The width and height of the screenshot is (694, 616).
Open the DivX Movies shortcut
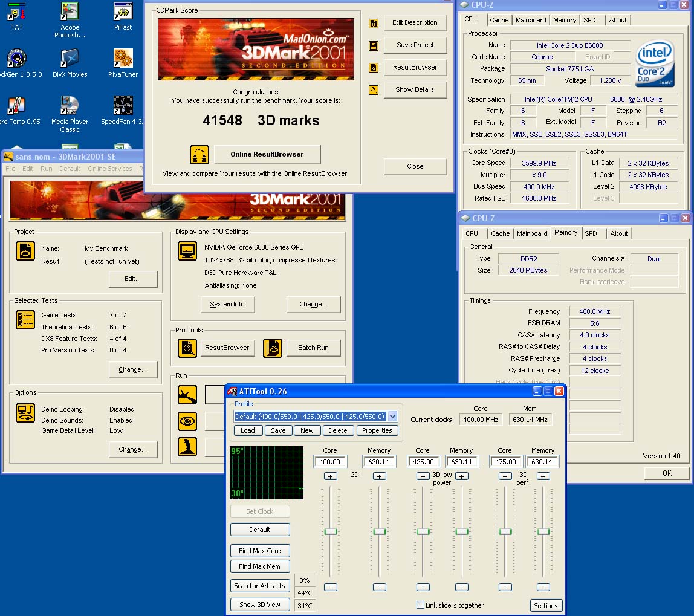[x=70, y=63]
